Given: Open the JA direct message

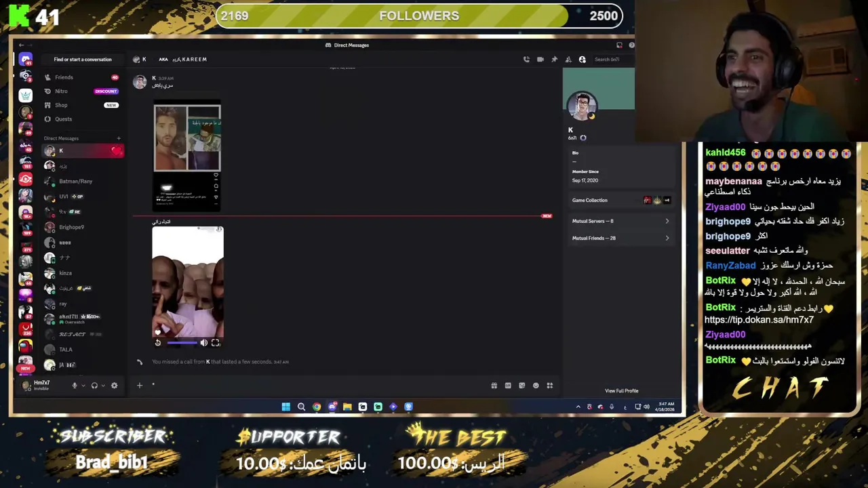Looking at the screenshot, I should pyautogui.click(x=82, y=365).
